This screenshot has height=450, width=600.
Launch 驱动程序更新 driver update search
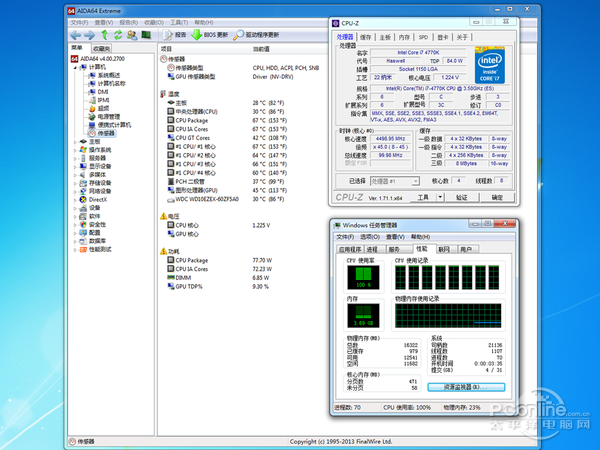256,34
